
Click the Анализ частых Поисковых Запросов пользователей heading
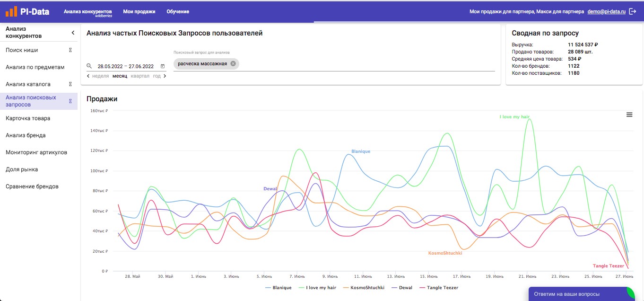(x=174, y=33)
